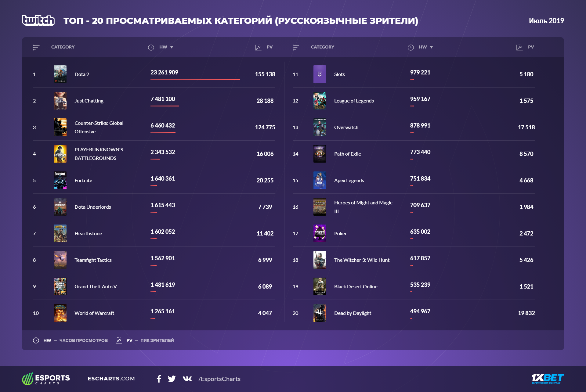Click the Teamfight Tactics cover thumbnail
The image size is (586, 392).
pos(60,260)
